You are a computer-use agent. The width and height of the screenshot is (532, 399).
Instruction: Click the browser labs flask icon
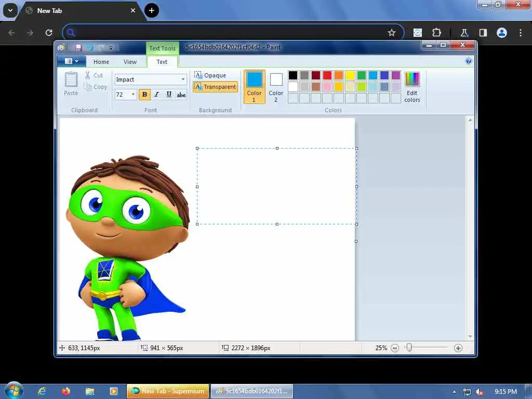click(464, 33)
